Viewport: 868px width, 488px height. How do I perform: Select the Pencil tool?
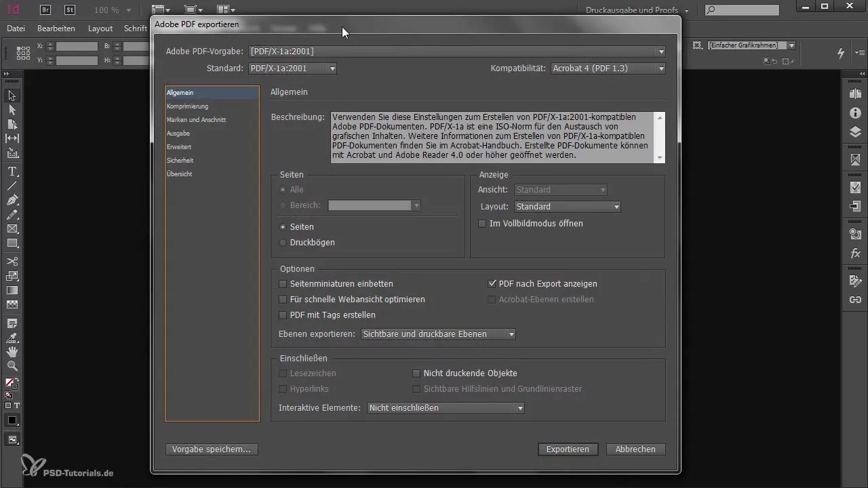click(12, 214)
